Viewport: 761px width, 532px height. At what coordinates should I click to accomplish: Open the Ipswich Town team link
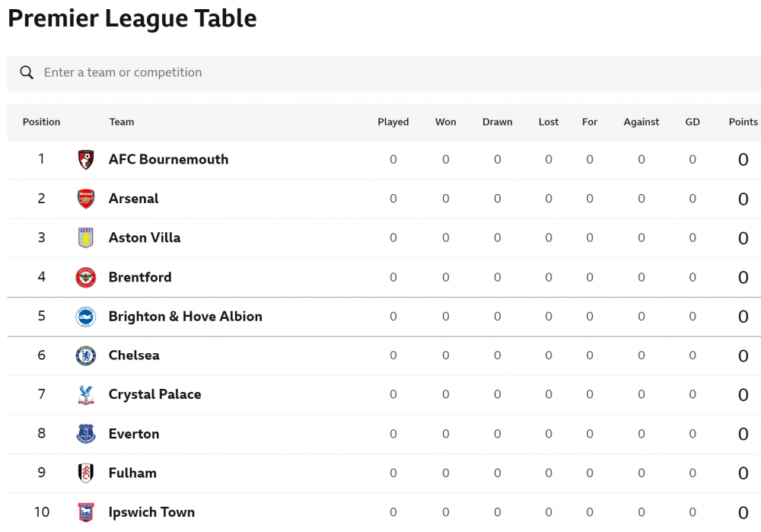click(x=151, y=512)
